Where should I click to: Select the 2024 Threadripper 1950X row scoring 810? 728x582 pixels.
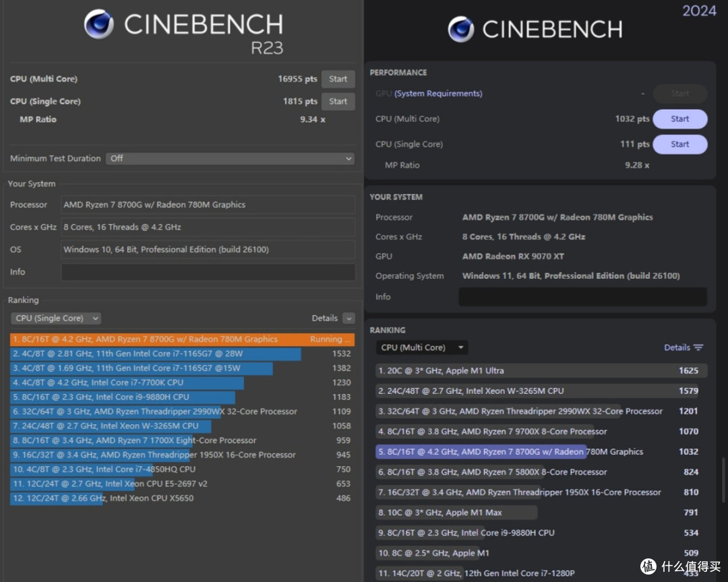coord(541,492)
